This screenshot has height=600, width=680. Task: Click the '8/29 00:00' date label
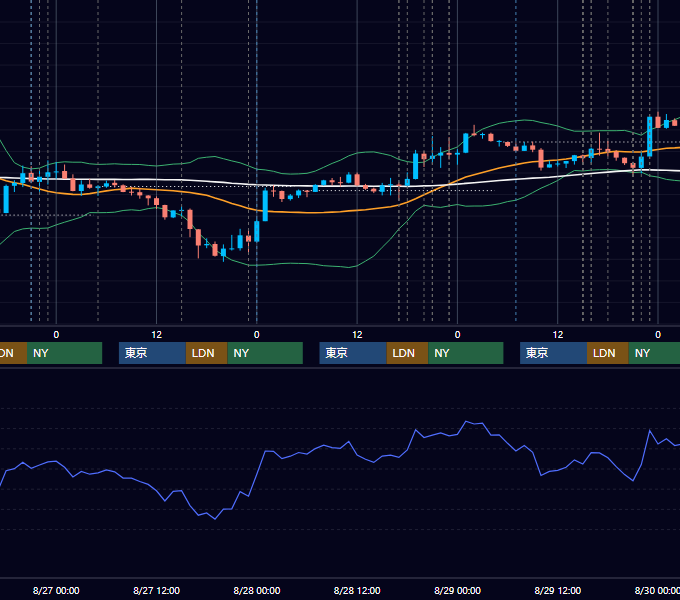[x=458, y=590]
